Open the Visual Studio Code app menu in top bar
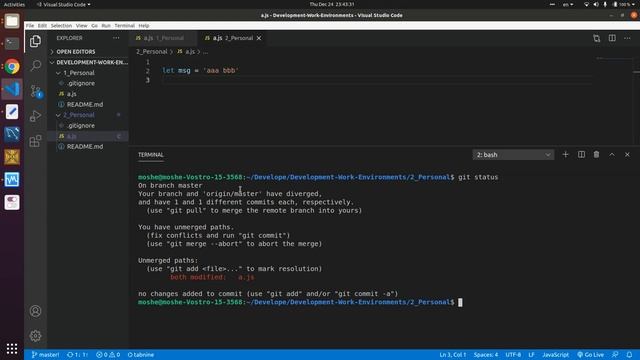640x360 pixels. 64,4
